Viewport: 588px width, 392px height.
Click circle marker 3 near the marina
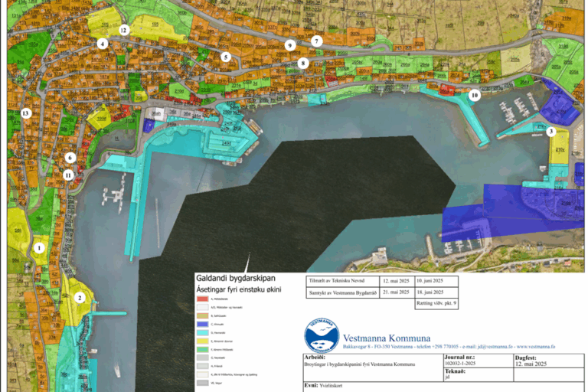(550, 132)
